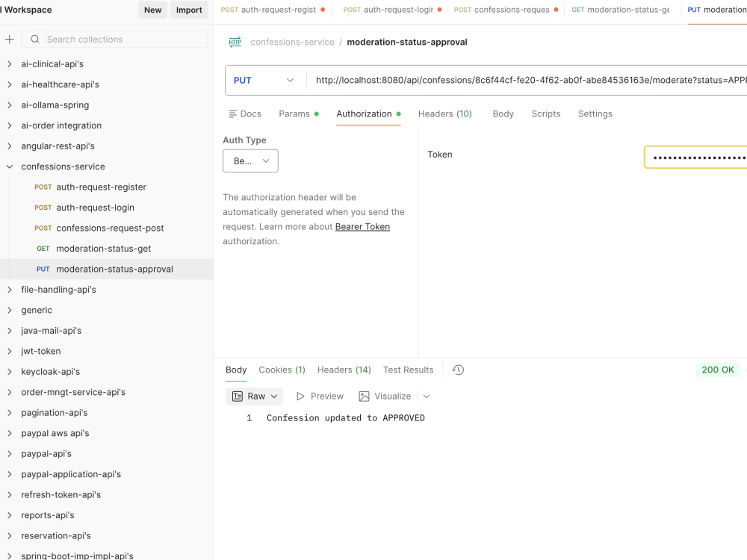Switch to GET moderation-status-ge open tab

click(620, 10)
